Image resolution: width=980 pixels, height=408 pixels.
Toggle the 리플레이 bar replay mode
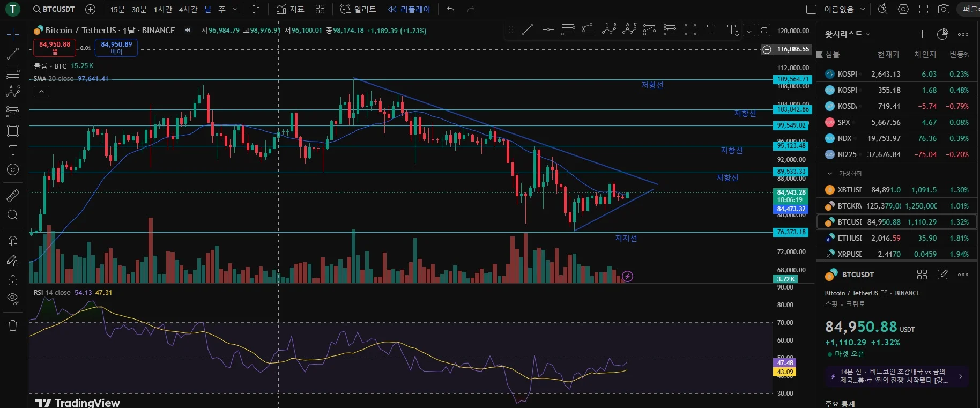409,9
